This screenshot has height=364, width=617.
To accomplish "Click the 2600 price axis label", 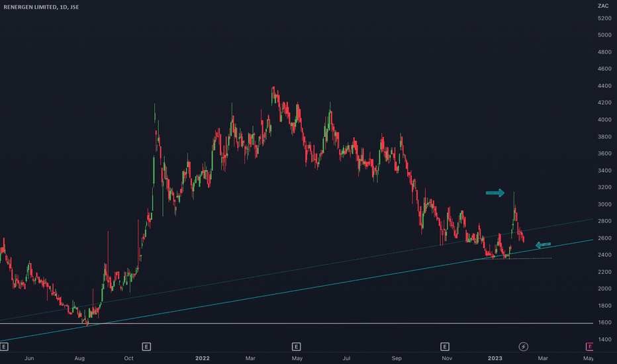I will [604, 238].
